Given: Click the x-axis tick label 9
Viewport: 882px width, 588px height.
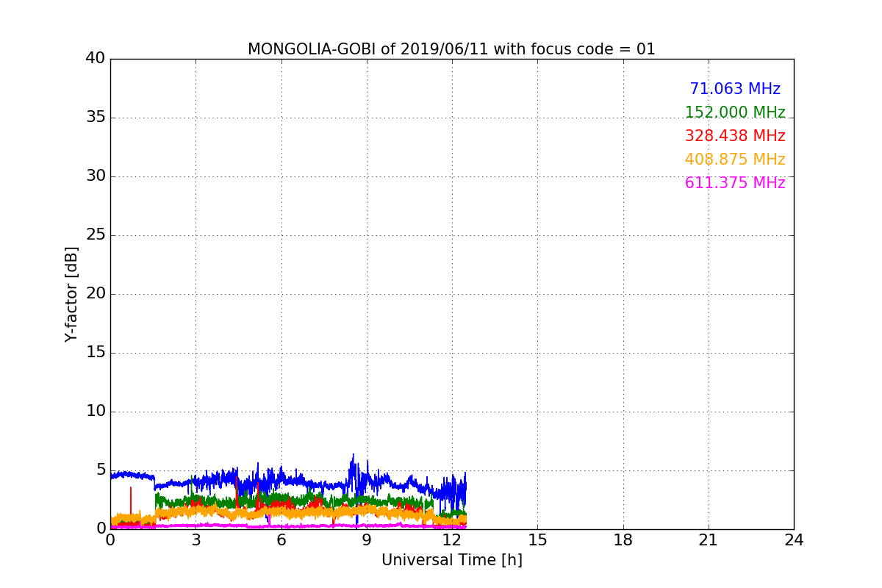Looking at the screenshot, I should (x=367, y=540).
